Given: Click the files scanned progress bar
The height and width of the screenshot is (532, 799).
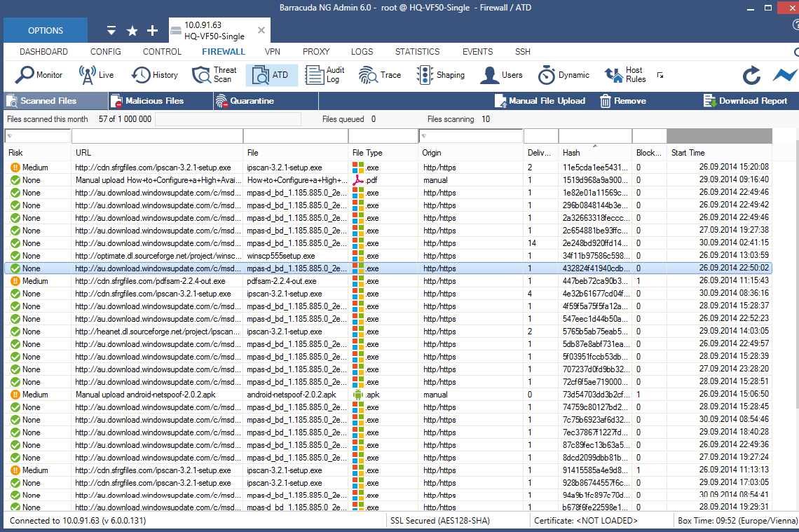Looking at the screenshot, I should click(228, 119).
